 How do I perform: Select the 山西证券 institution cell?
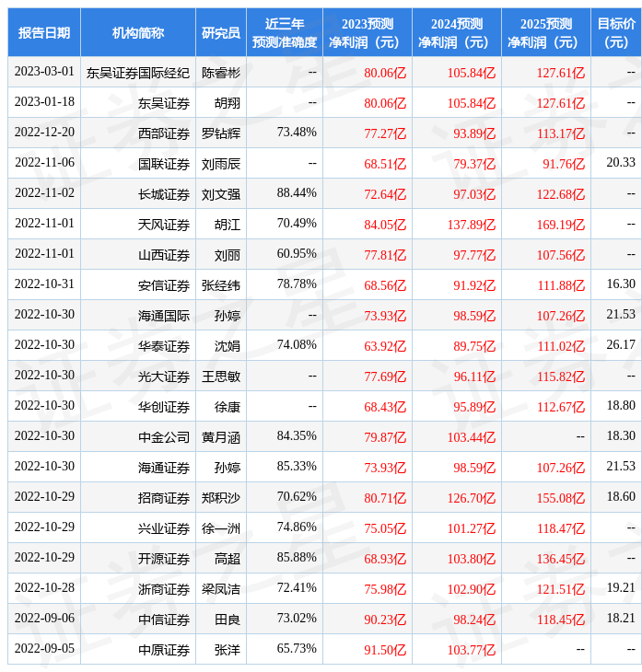(x=137, y=254)
